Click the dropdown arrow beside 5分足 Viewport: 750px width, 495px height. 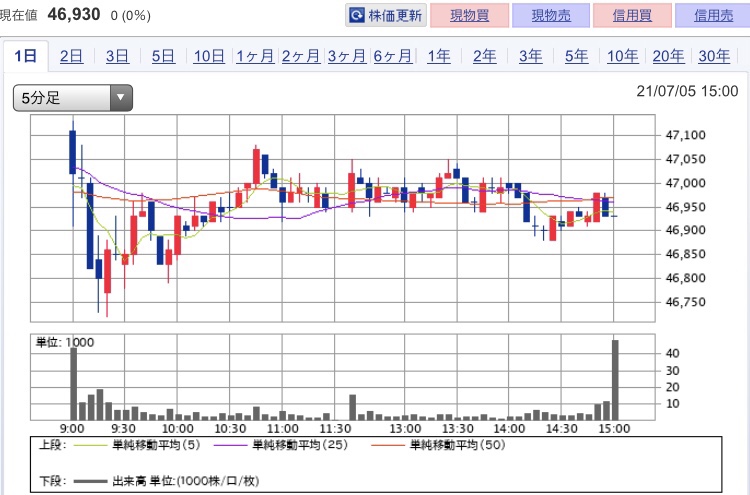click(121, 98)
